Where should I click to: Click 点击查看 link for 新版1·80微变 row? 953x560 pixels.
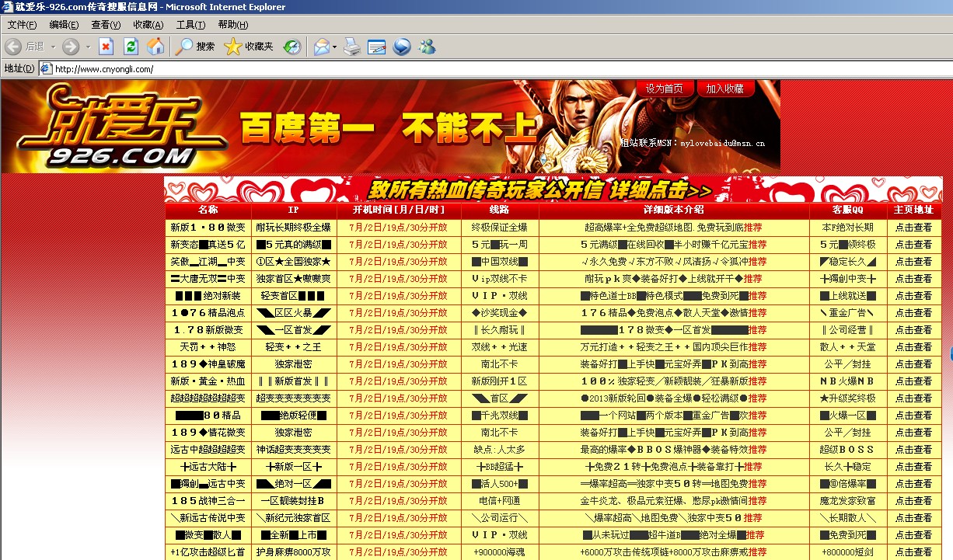(913, 228)
